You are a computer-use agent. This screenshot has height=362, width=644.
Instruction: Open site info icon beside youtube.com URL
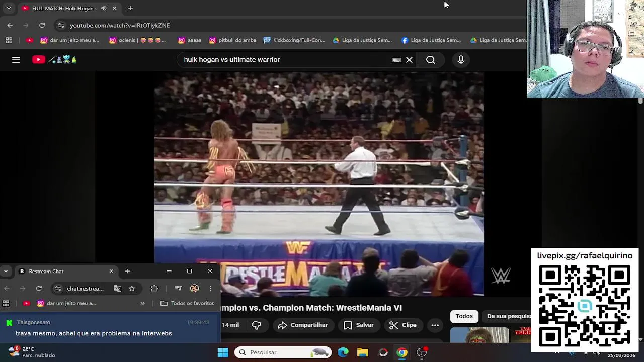(x=61, y=25)
